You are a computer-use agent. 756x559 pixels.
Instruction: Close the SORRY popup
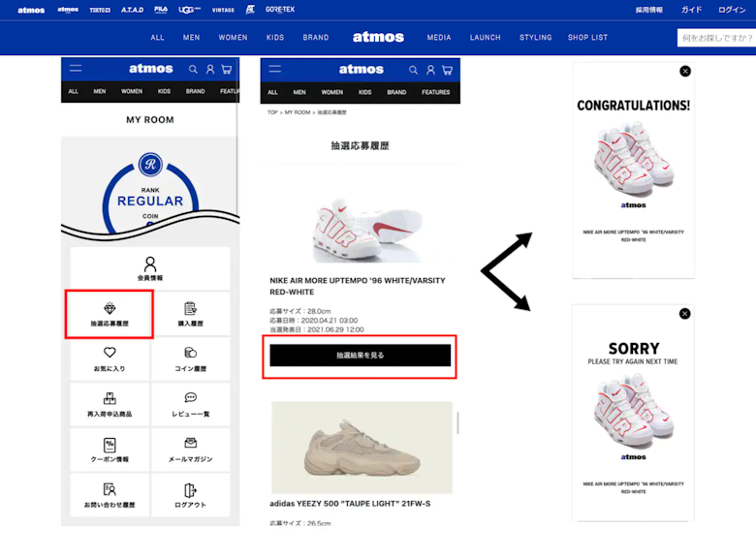point(684,314)
